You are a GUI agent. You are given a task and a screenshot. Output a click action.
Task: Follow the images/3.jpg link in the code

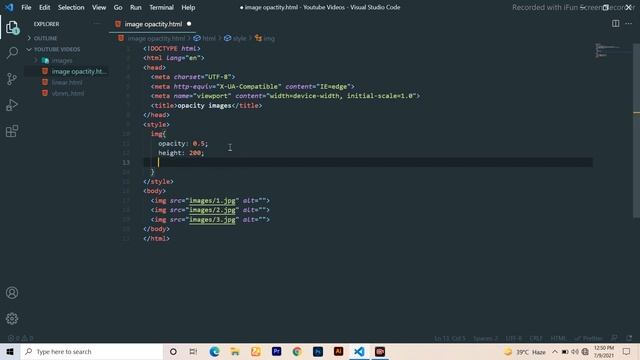tap(212, 220)
